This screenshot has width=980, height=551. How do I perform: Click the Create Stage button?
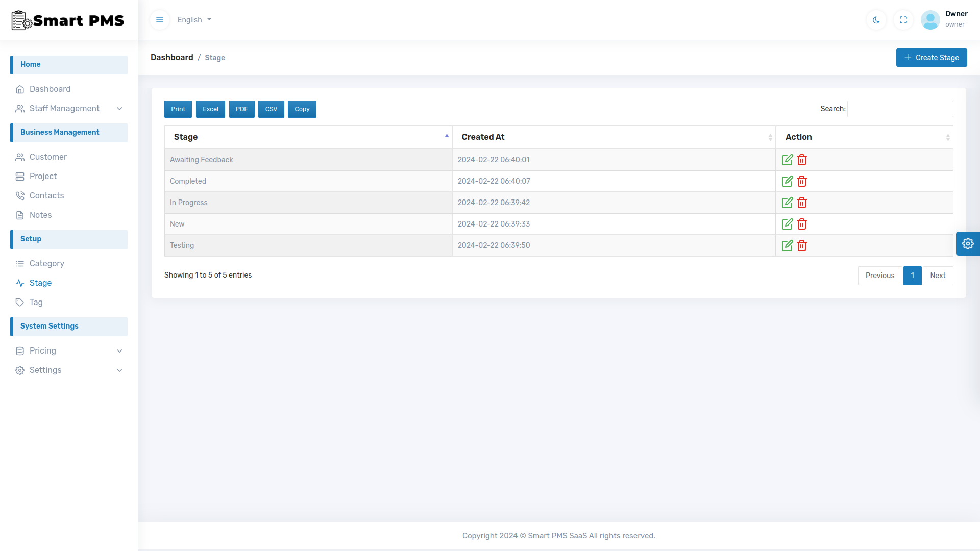[x=931, y=58]
